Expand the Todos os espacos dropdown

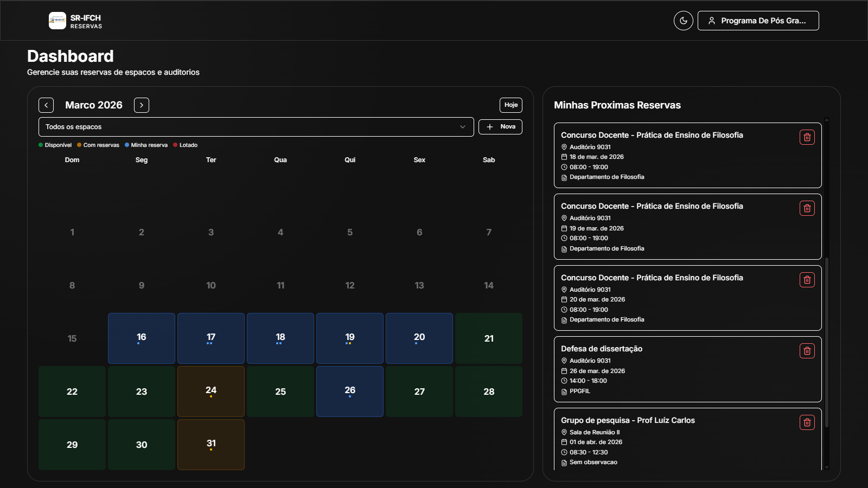tap(256, 127)
